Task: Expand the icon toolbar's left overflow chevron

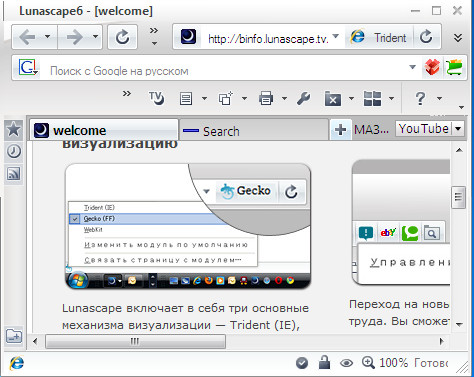Action: click(x=127, y=94)
